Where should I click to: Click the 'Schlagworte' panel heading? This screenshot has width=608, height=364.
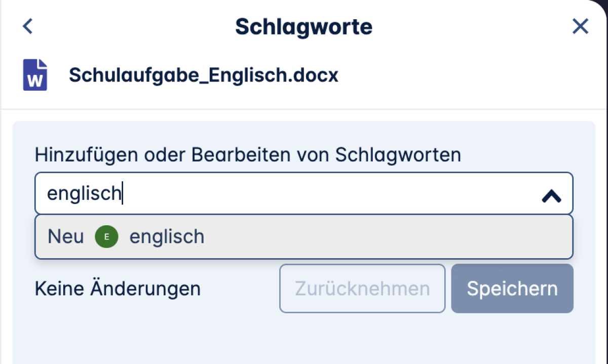(303, 26)
